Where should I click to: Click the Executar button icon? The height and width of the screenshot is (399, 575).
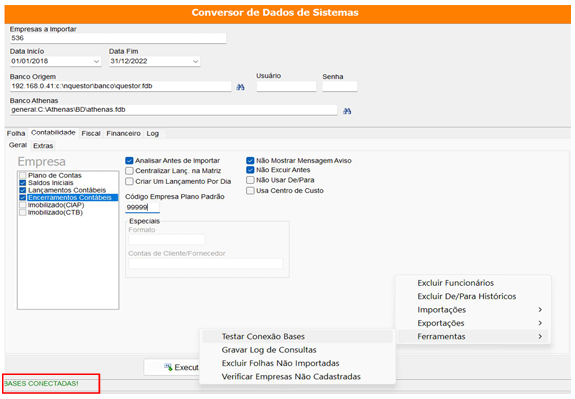[168, 367]
